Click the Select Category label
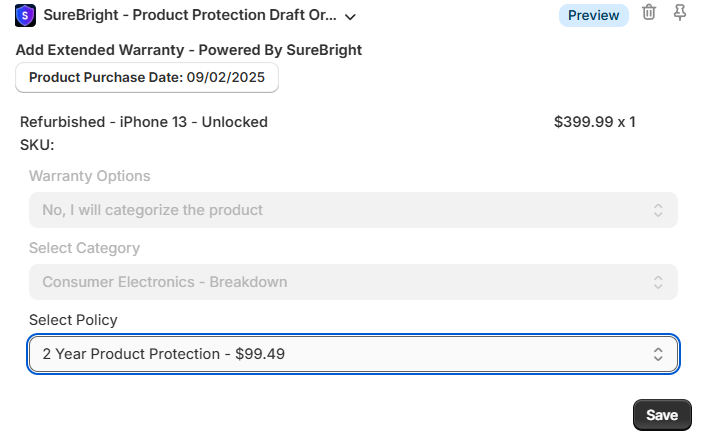This screenshot has height=437, width=705. pos(84,248)
